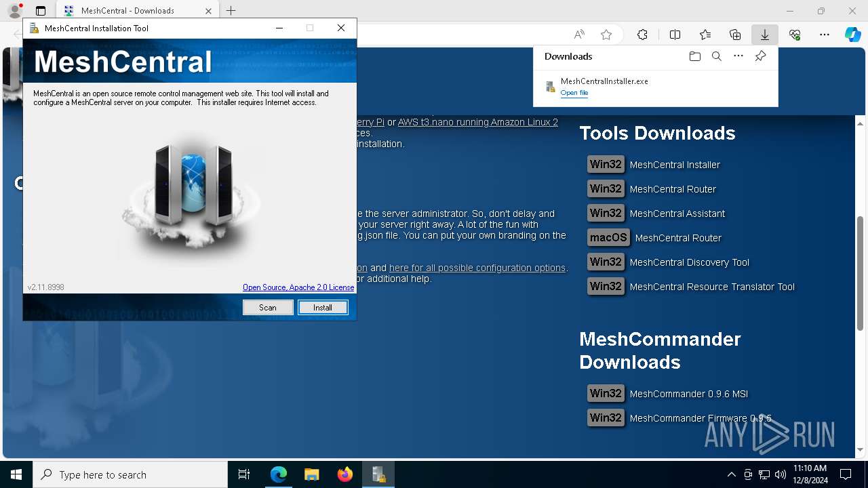Click MeshCentralInstaller.exe file icon in Downloads
Image resolution: width=868 pixels, height=488 pixels.
point(551,87)
